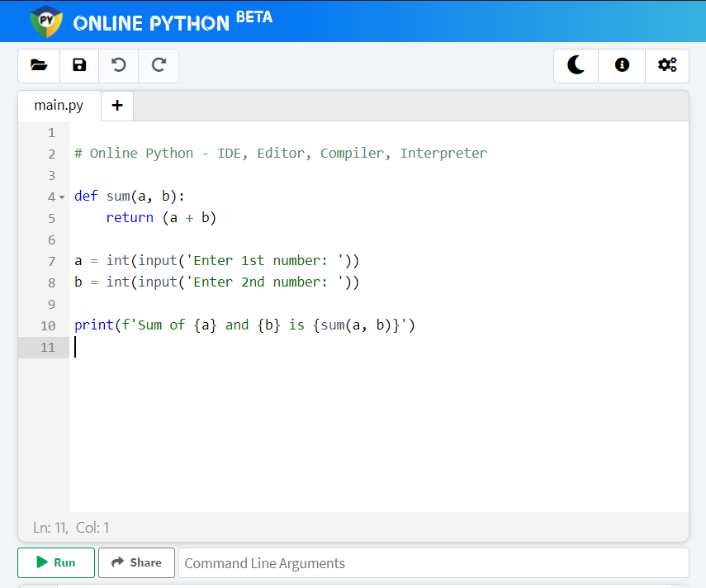Click the 'Enter 2nd number: ' input line
706x588 pixels.
coord(216,282)
